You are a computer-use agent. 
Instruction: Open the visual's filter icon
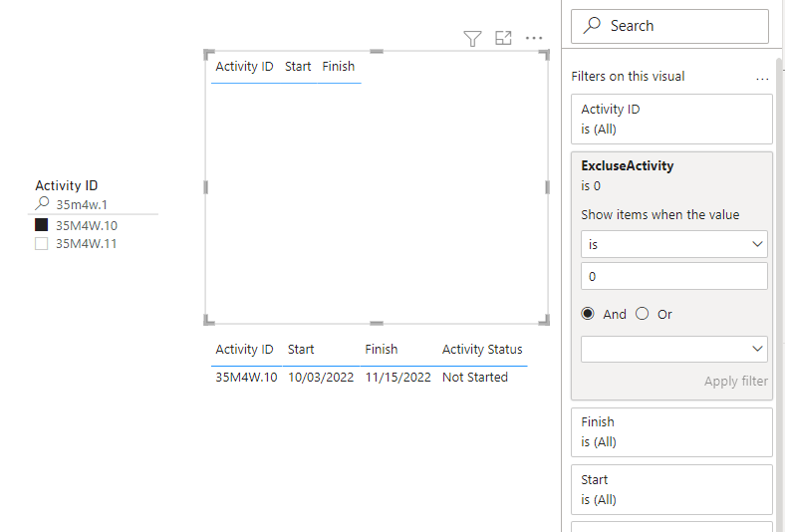click(472, 39)
